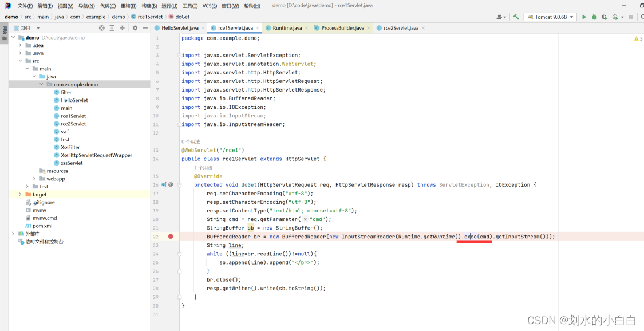Open the 编辑(E) menu
This screenshot has height=331, width=644.
tap(45, 6)
